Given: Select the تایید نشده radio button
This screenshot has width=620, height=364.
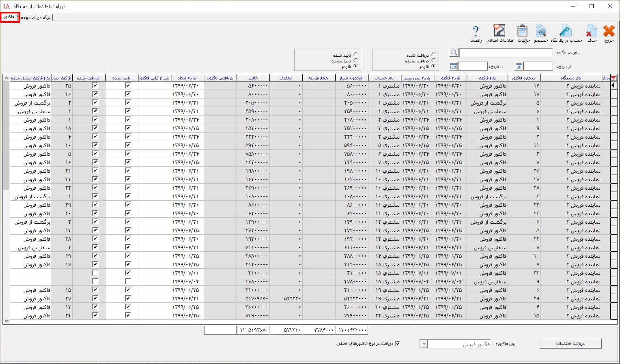Looking at the screenshot, I should coord(356,60).
